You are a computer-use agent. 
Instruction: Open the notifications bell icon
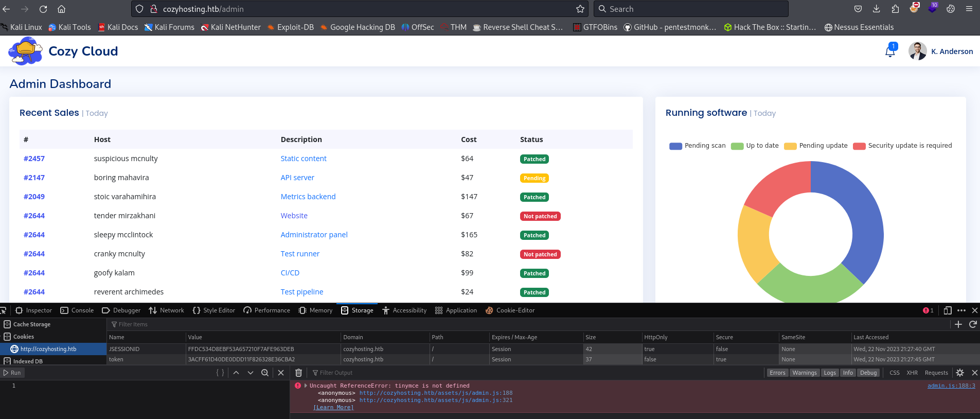[x=890, y=51]
